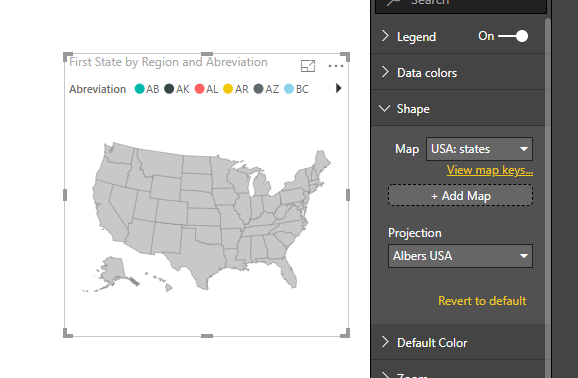Click the Projection label
This screenshot has height=378, width=578.
[x=415, y=233]
